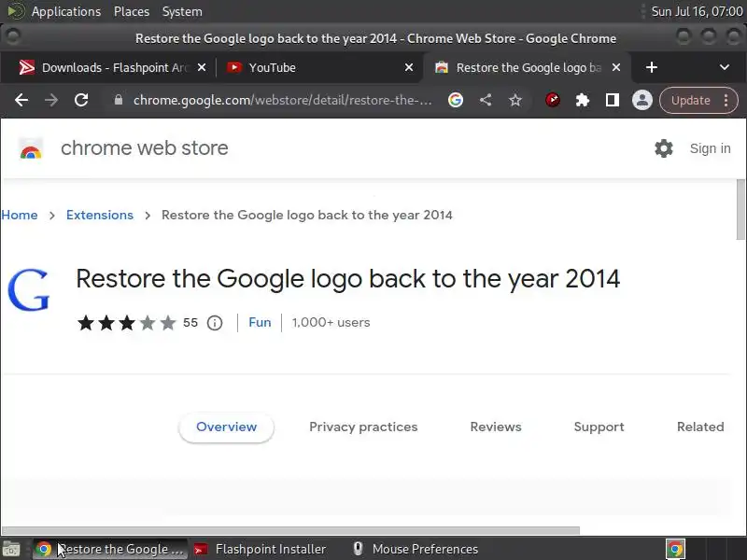Select the Restore the Google logo tab

click(x=527, y=67)
